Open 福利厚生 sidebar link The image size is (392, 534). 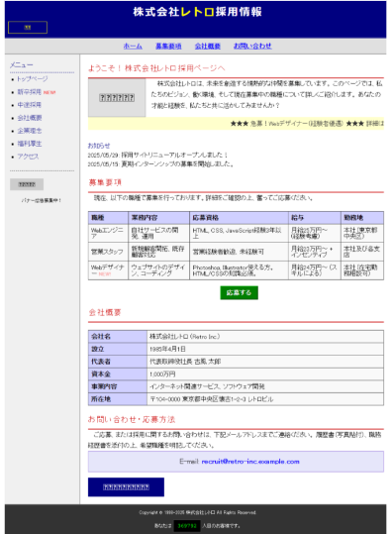pyautogui.click(x=30, y=144)
